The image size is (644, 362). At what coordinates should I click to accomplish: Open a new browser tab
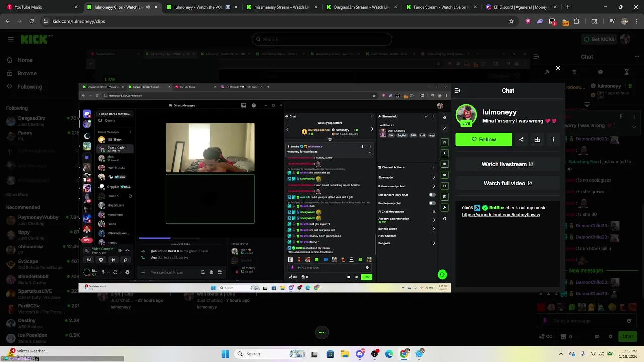[567, 7]
